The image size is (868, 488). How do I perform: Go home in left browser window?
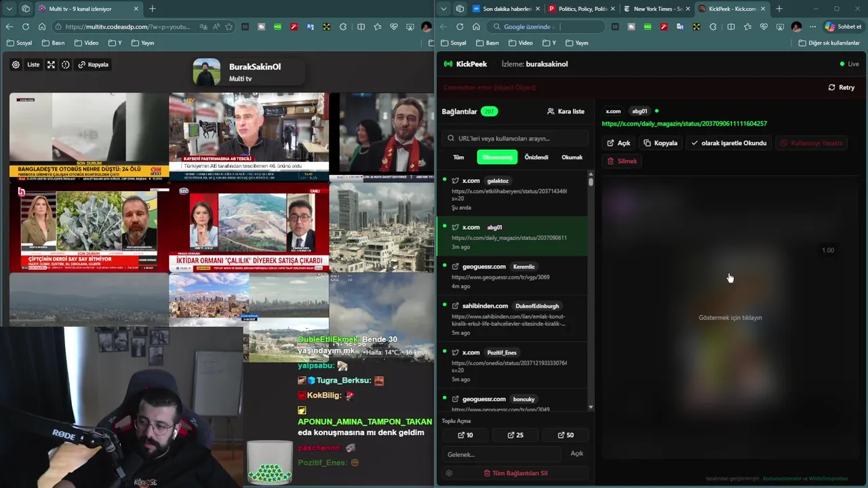tap(41, 26)
